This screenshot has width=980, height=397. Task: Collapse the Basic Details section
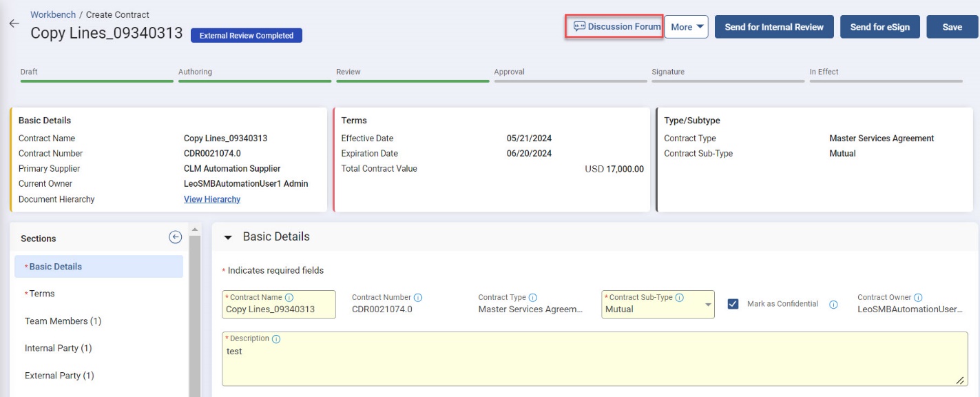point(229,237)
